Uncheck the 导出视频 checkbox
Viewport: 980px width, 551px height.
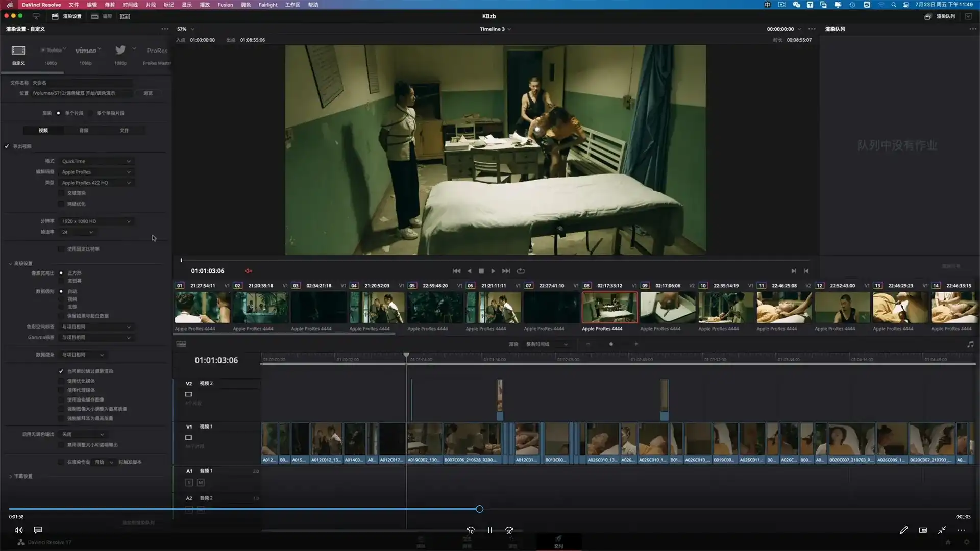pyautogui.click(x=7, y=146)
